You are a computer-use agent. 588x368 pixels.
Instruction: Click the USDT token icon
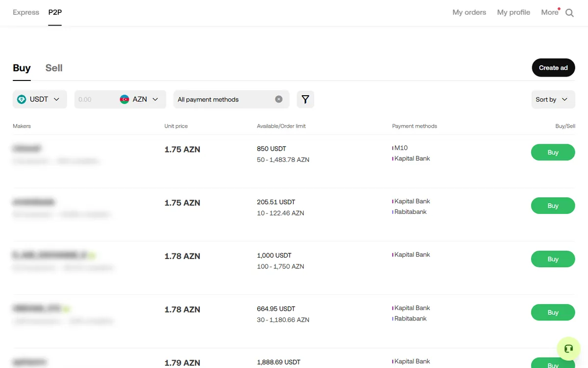22,99
